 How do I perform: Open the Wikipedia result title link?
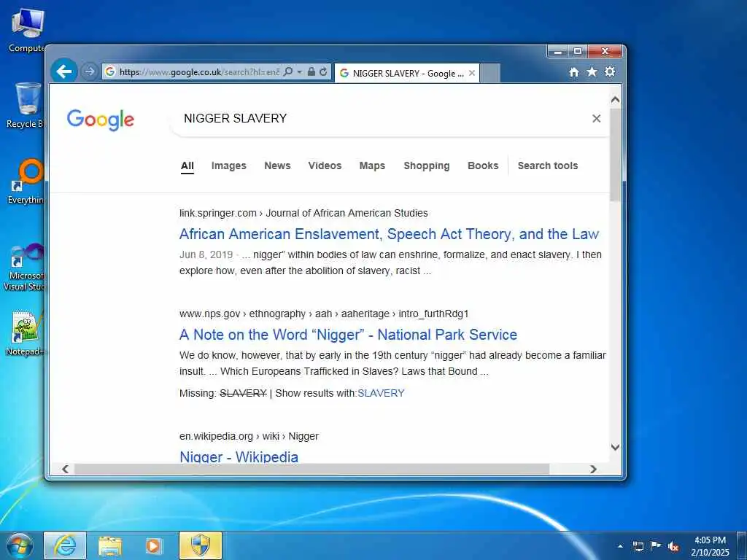[239, 456]
